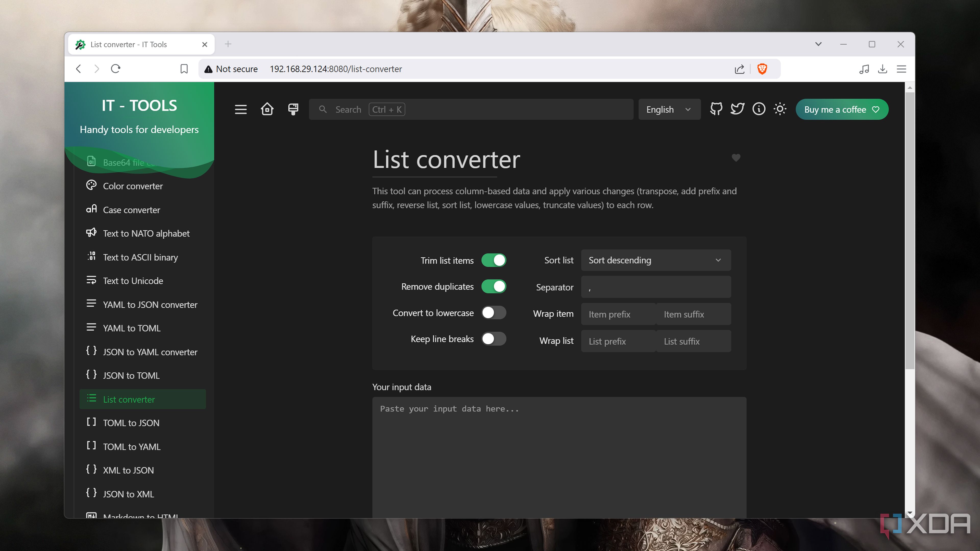Open the browser tab search chevron
This screenshot has height=551, width=980.
tap(818, 44)
